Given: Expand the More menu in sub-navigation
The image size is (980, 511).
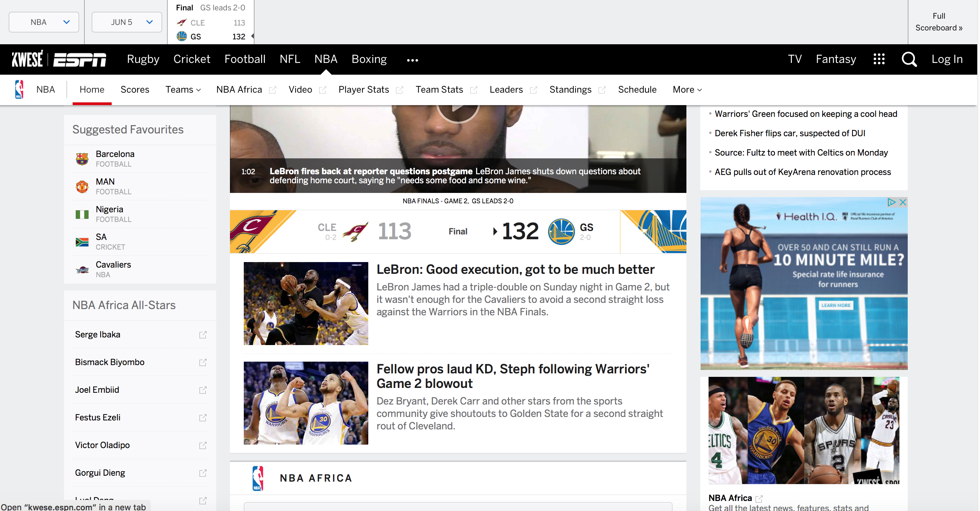Looking at the screenshot, I should 687,90.
